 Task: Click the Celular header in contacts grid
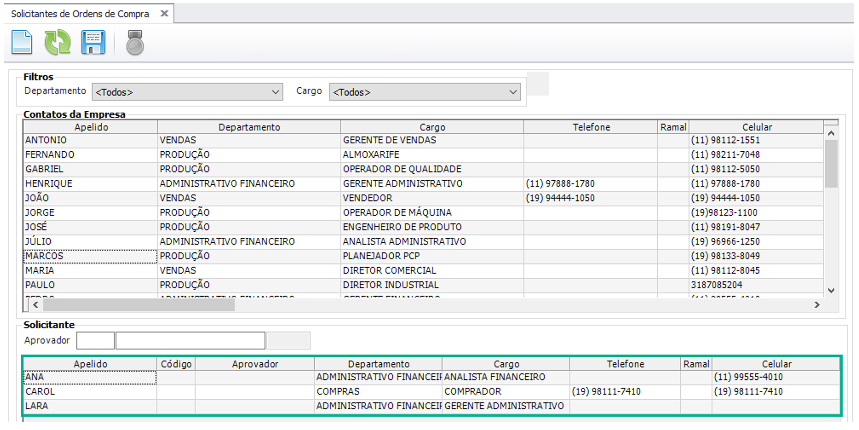pos(756,127)
